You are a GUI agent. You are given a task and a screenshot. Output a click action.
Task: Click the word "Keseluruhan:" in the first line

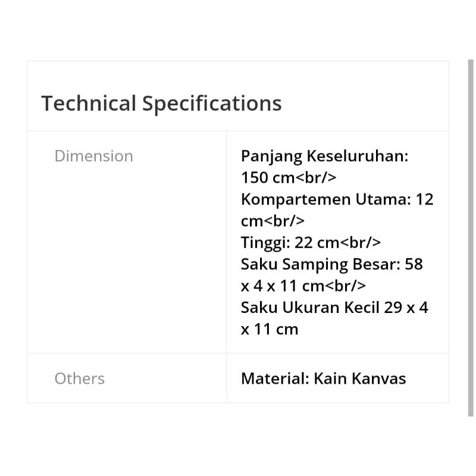tap(358, 156)
